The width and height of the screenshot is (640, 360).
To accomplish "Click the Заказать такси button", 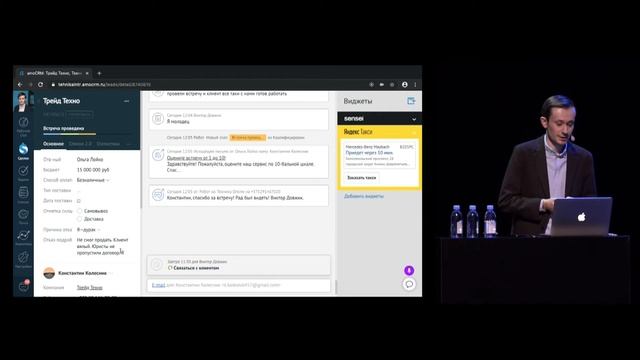I will [x=361, y=178].
